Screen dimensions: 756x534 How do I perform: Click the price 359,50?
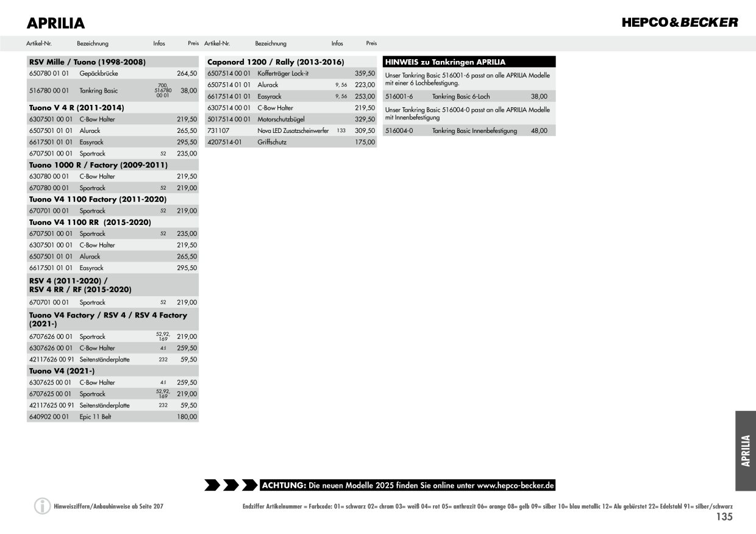coord(365,73)
